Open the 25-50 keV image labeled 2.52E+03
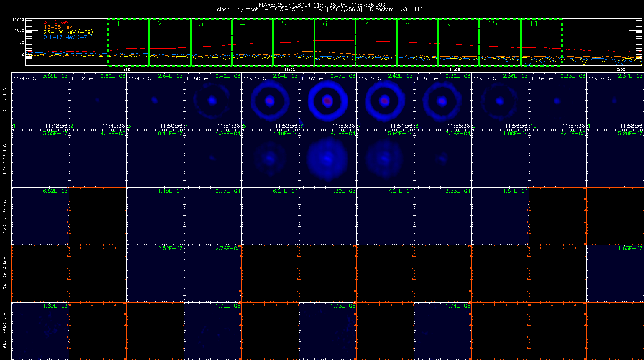The image size is (644, 360). coord(155,273)
